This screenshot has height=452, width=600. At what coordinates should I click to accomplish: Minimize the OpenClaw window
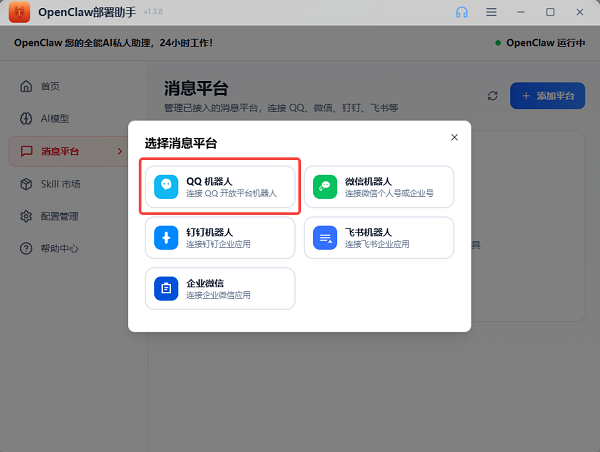tap(521, 12)
